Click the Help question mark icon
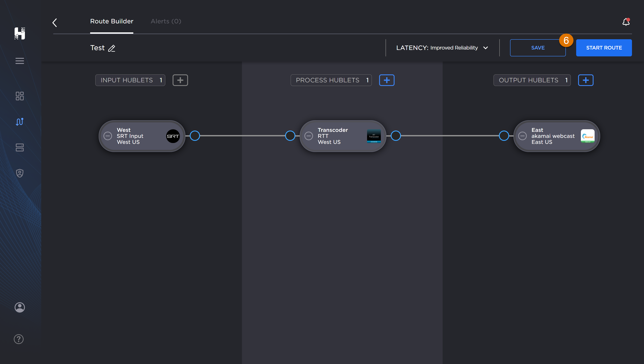 point(18,339)
